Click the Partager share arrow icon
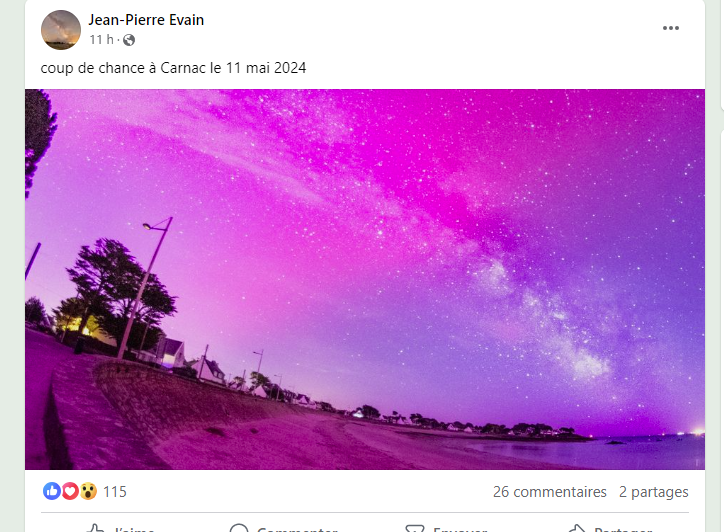The image size is (724, 532). [x=577, y=528]
